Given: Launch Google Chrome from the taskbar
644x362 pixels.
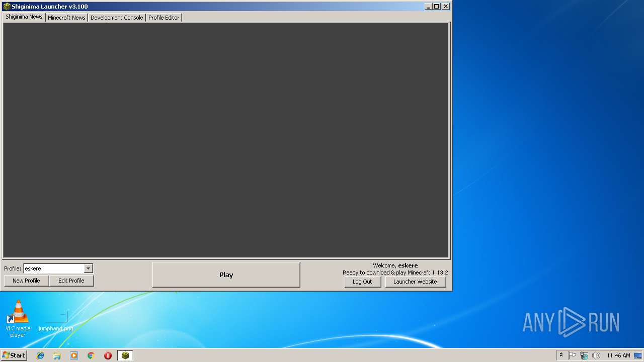Looking at the screenshot, I should click(x=91, y=355).
